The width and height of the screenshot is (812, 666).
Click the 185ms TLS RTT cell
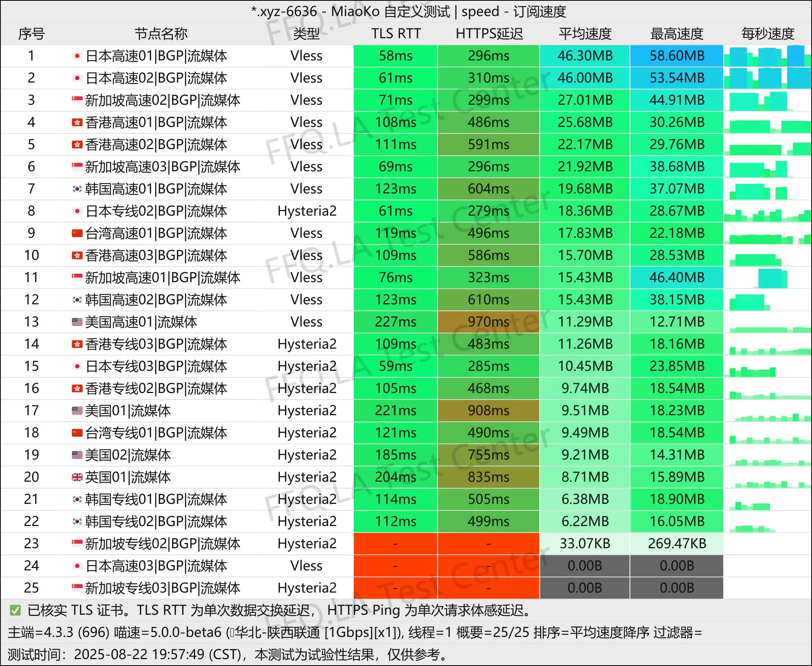click(395, 455)
